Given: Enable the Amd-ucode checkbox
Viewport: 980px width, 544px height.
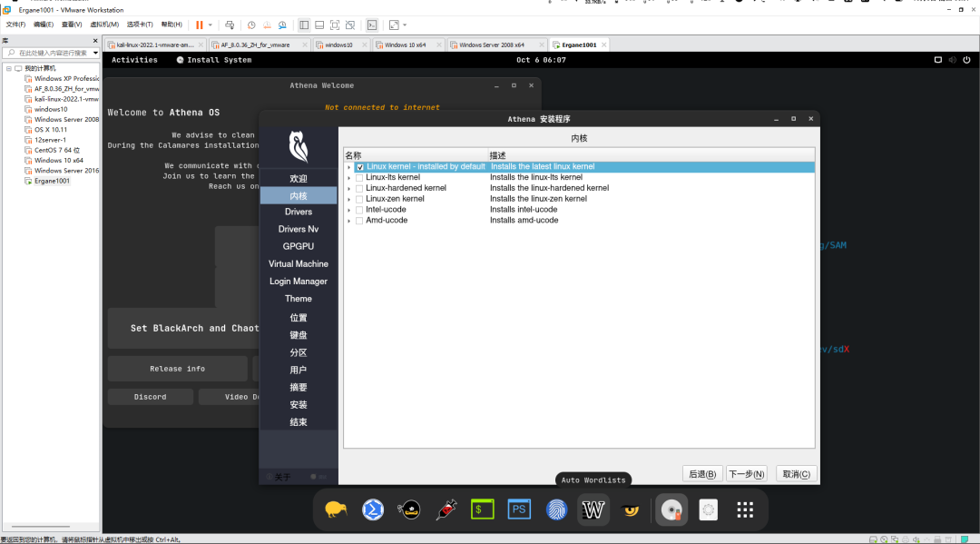Looking at the screenshot, I should (359, 220).
